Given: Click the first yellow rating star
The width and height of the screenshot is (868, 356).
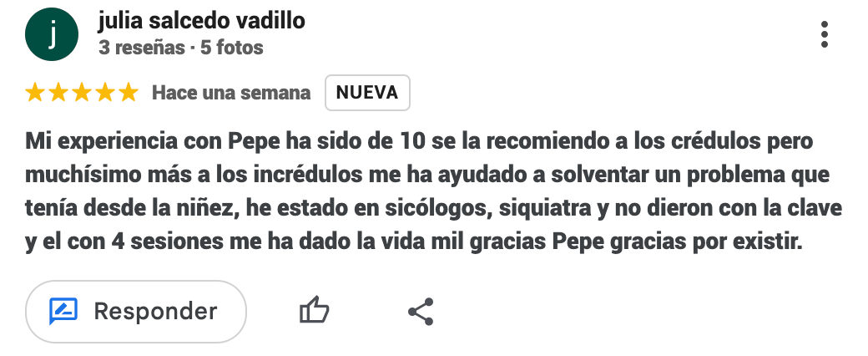Looking at the screenshot, I should (x=36, y=93).
